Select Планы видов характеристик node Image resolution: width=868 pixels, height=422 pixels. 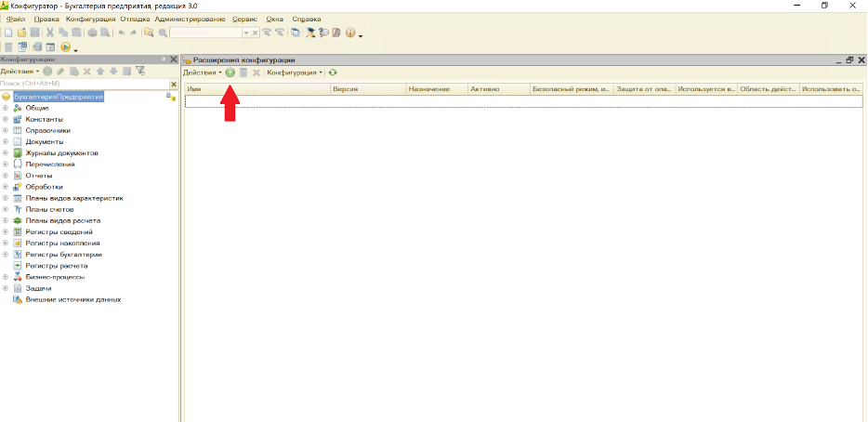click(74, 198)
